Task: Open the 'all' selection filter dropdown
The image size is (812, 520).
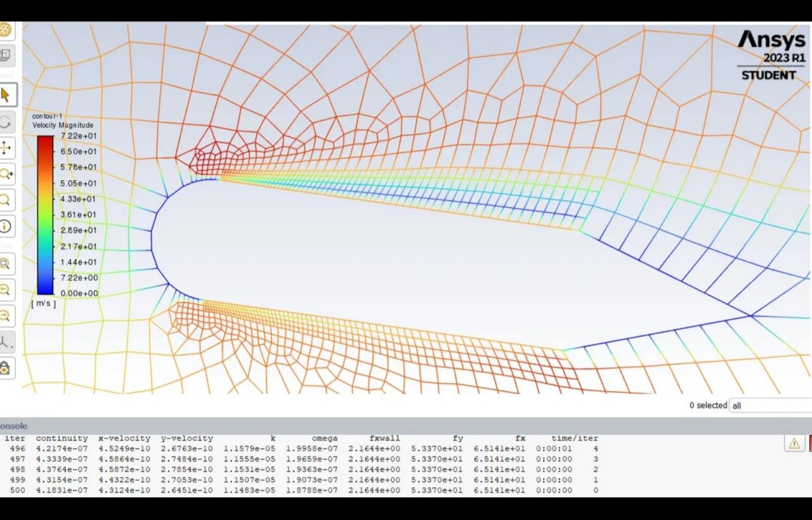Action: point(771,405)
